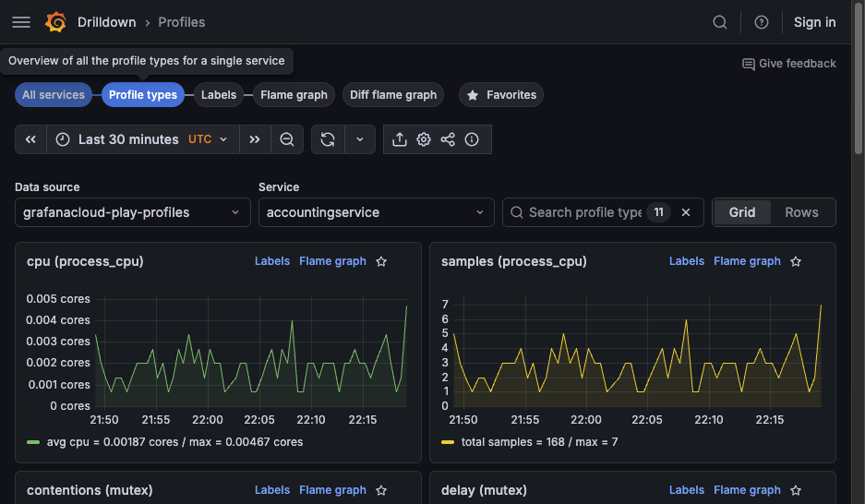Select the Diff flame graph tab
Viewport: 865px width, 504px height.
point(393,95)
